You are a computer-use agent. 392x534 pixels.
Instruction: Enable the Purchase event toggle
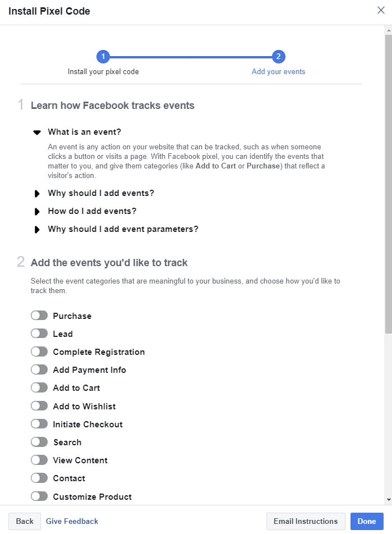click(x=39, y=315)
